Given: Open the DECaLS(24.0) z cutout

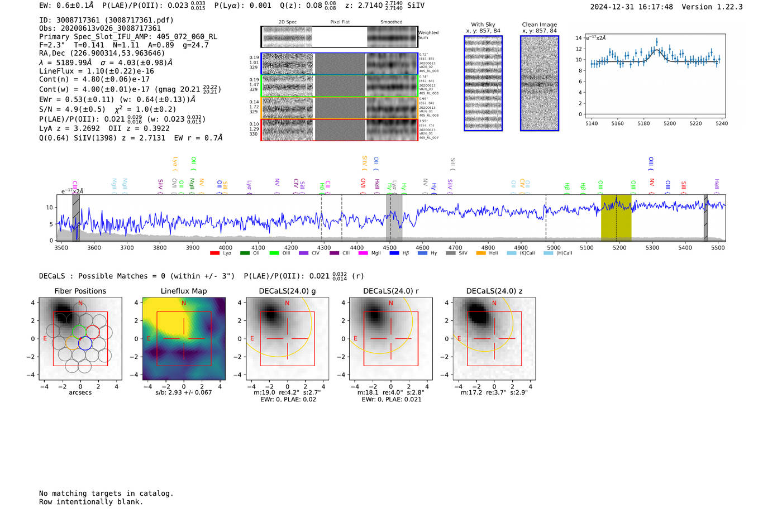Looking at the screenshot, I should click(494, 339).
